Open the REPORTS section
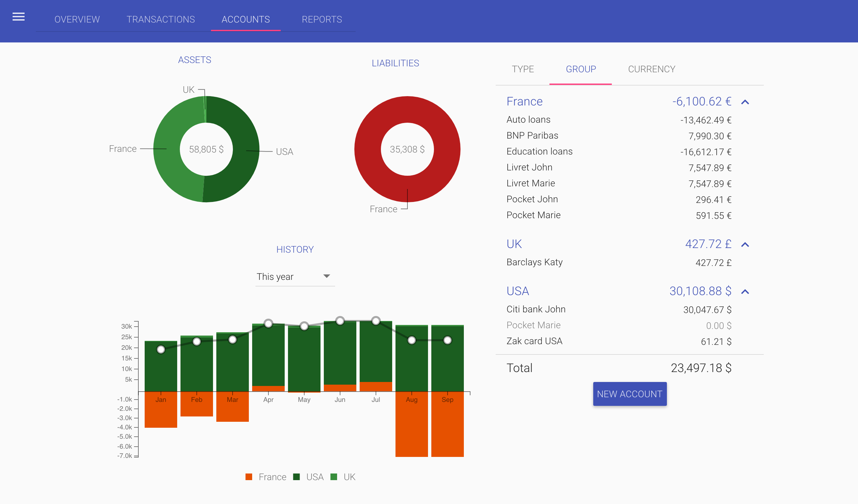This screenshot has height=504, width=858. [322, 20]
